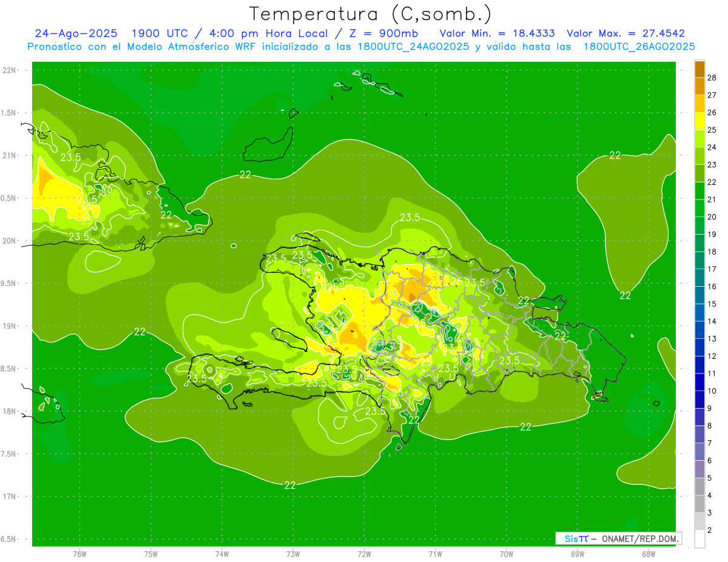This screenshot has width=728, height=562.
Task: Click '22' contour label near 68.5W 21N
Action: 615,155
